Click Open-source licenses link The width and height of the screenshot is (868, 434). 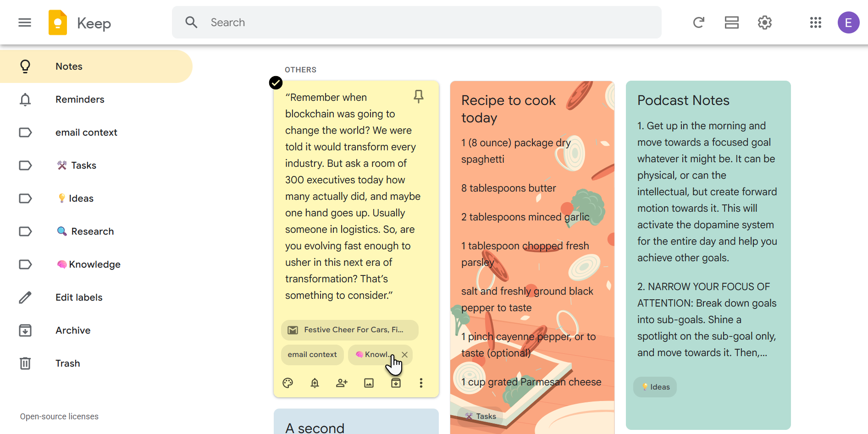[x=59, y=417]
